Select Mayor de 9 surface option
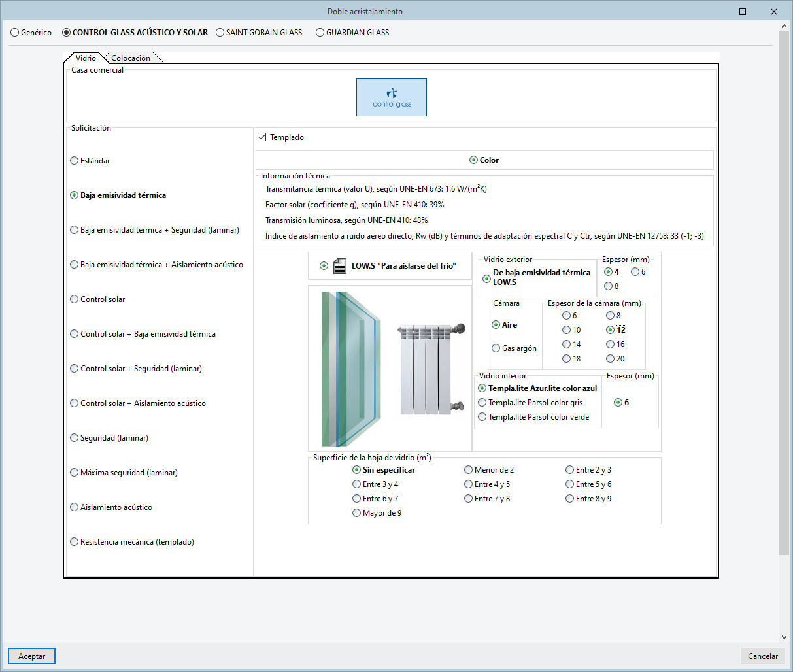The image size is (793, 672). [377, 513]
